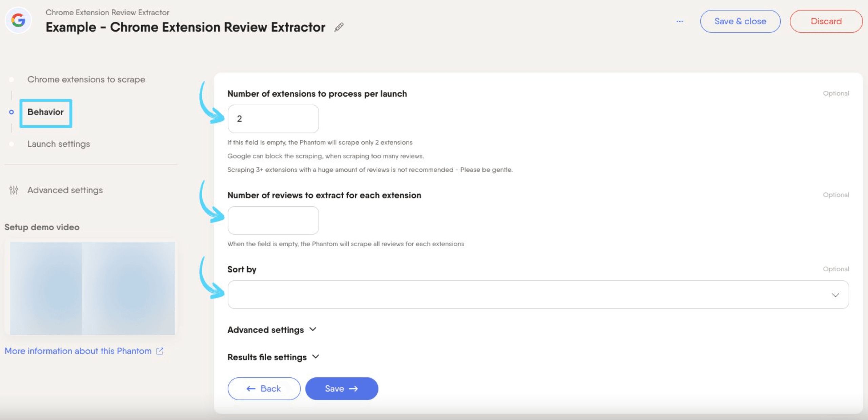Viewport: 868px width, 420px height.
Task: Open the three-dots more options menu
Action: [x=680, y=21]
